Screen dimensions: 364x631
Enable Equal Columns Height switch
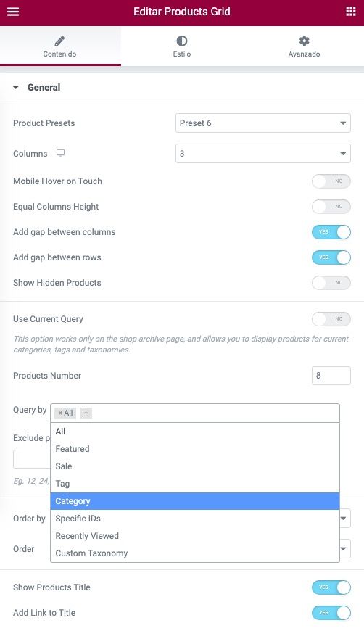tap(331, 207)
